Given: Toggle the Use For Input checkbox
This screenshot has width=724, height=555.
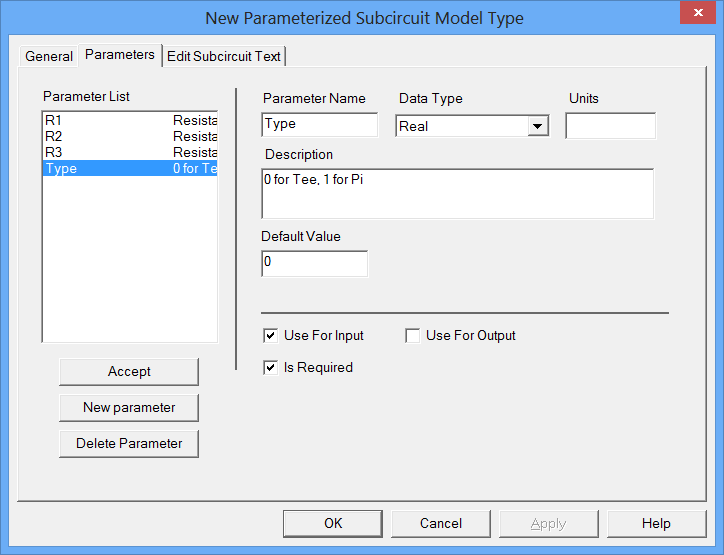Looking at the screenshot, I should tap(270, 335).
